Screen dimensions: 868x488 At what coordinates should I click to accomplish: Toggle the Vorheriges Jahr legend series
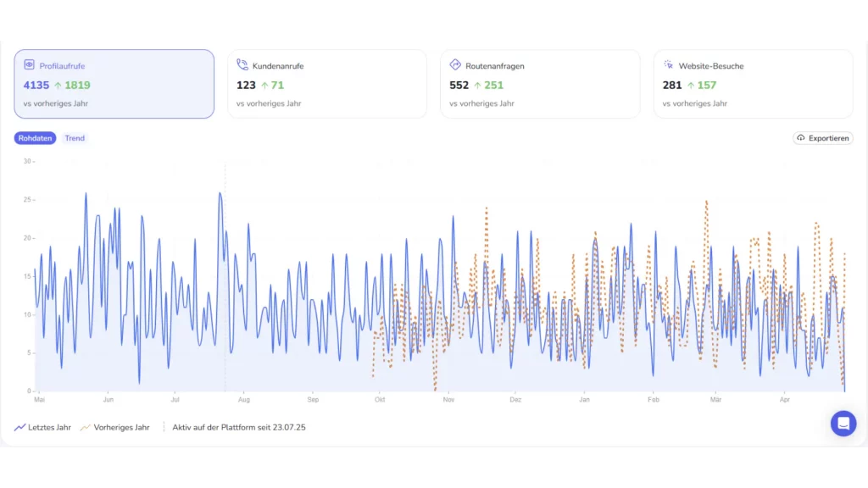point(115,428)
